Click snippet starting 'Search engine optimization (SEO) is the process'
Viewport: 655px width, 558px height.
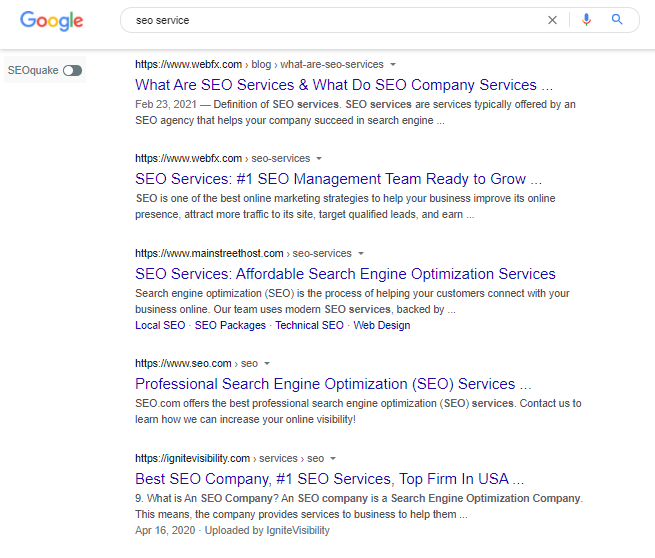(x=352, y=302)
